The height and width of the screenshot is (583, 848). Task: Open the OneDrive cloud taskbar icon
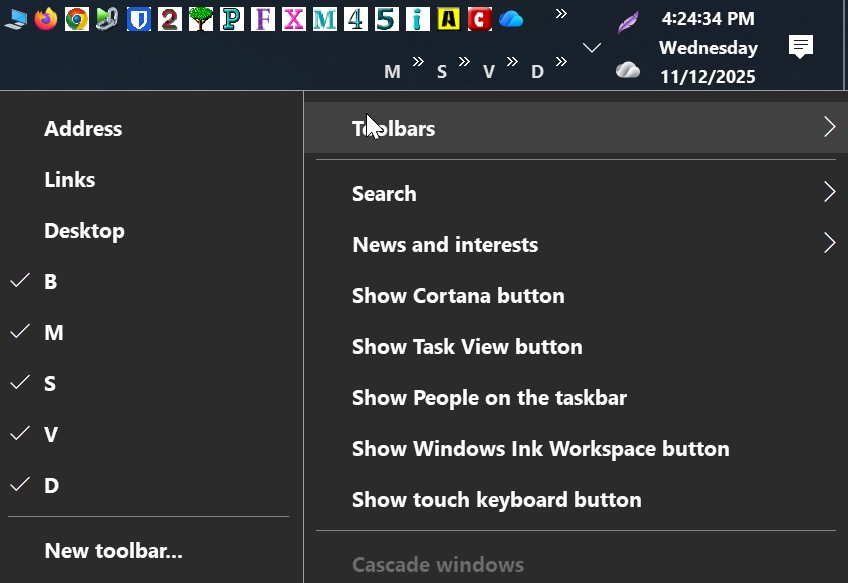511,18
